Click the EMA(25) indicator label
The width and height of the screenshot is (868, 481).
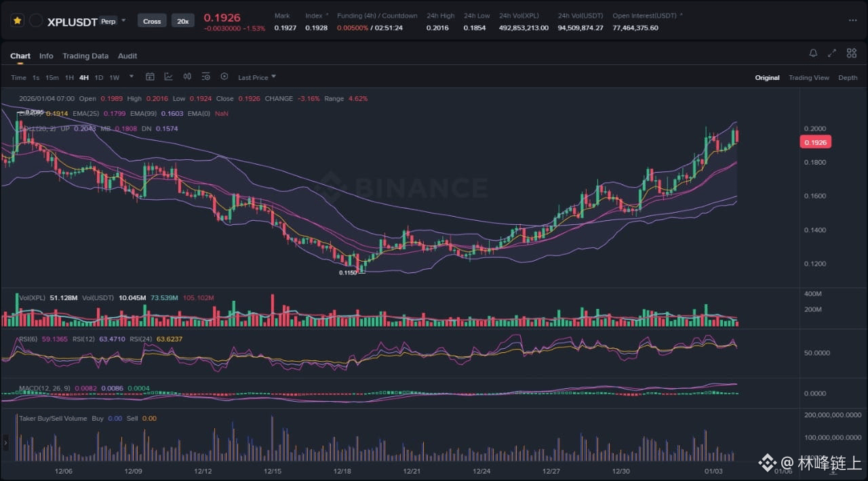pos(85,113)
